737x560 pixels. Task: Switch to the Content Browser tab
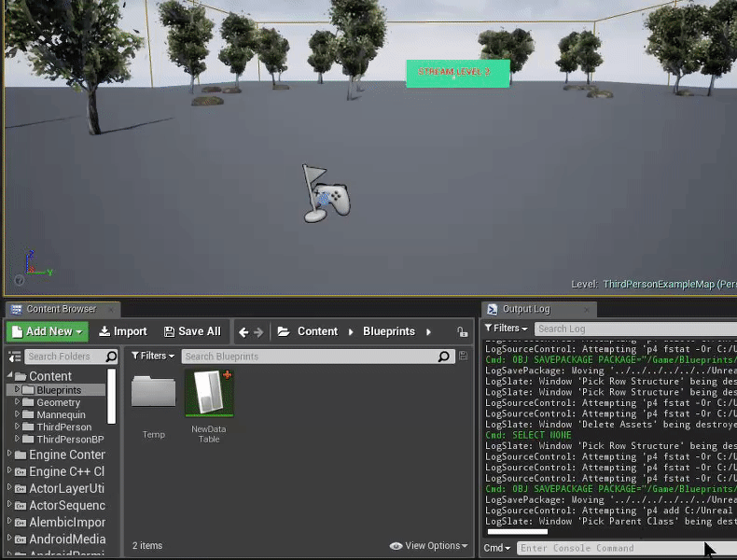point(61,309)
